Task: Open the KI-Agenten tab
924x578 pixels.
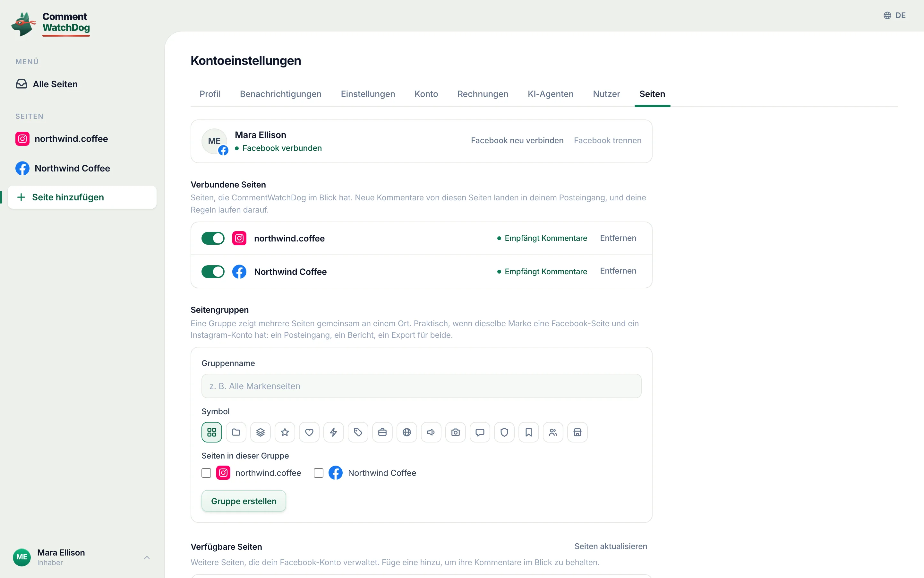Action: (551, 94)
